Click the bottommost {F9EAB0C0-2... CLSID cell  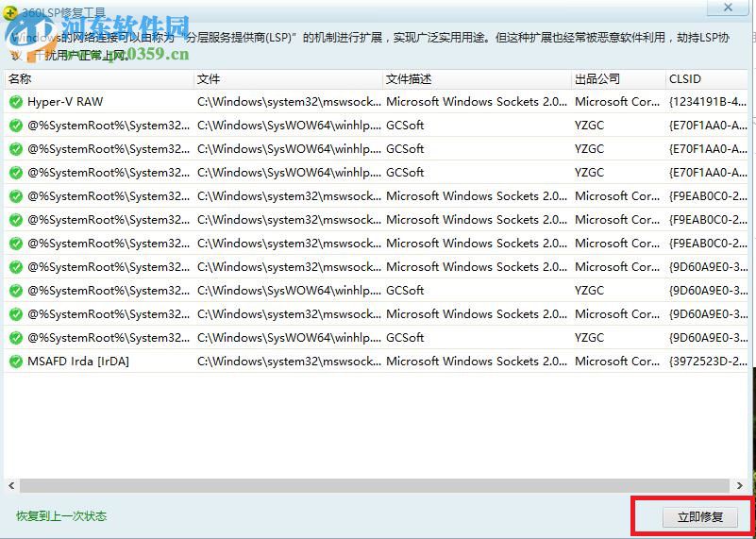(708, 244)
